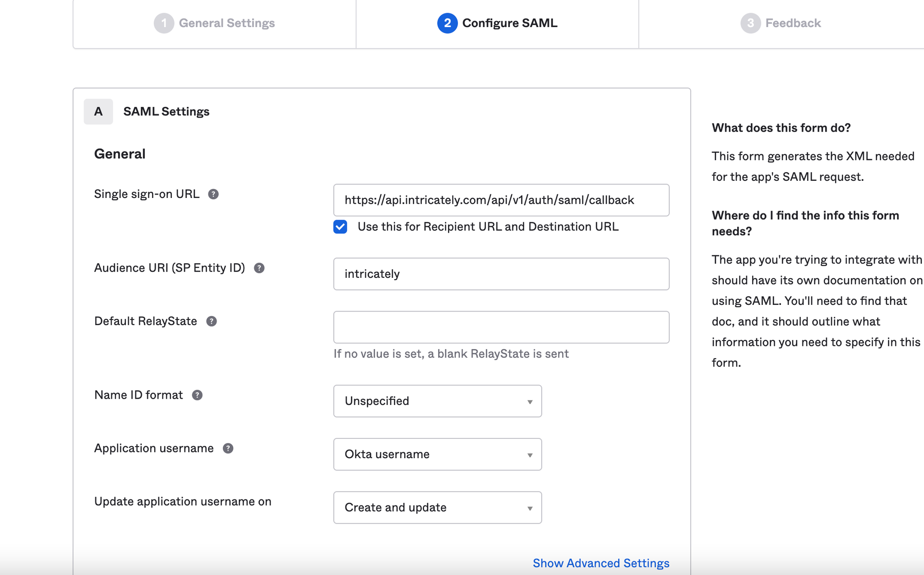Click the section A badge
The width and height of the screenshot is (924, 575).
[98, 111]
